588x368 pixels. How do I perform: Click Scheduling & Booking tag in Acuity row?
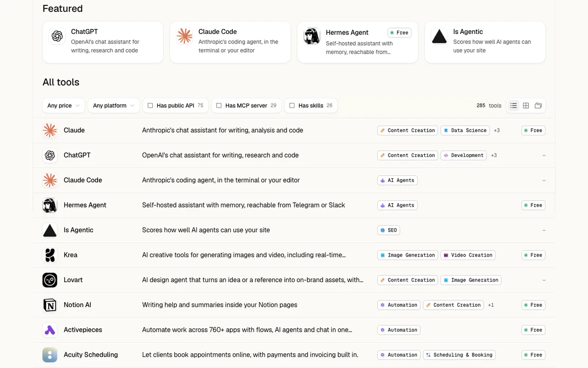[x=459, y=355]
